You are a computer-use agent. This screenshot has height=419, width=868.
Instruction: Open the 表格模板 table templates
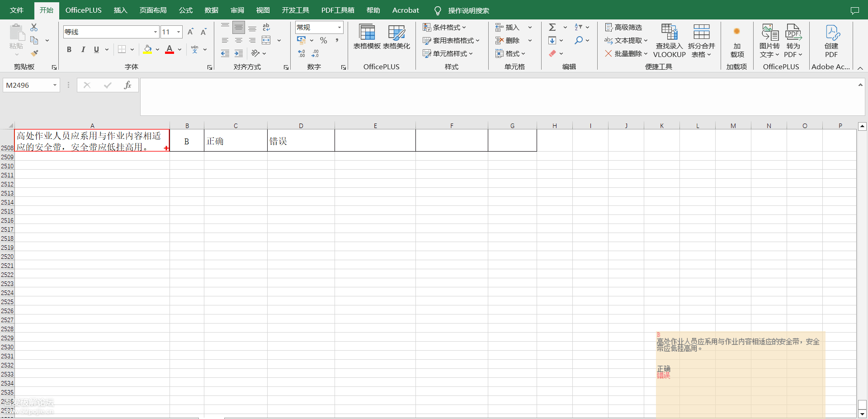pyautogui.click(x=367, y=37)
